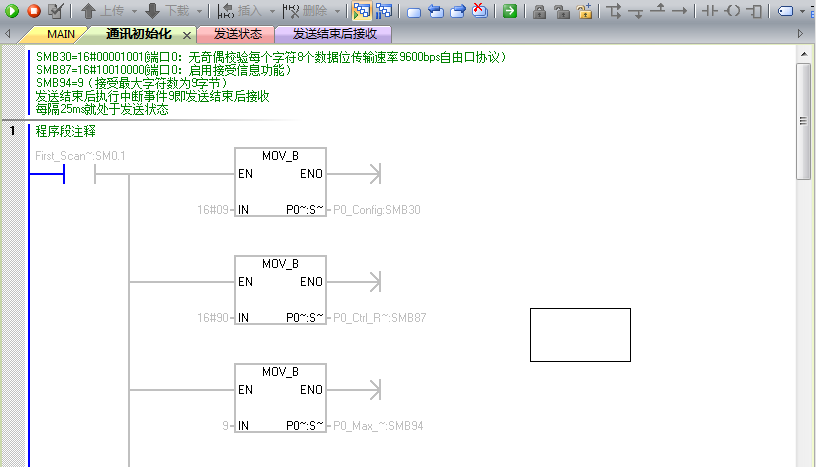Open the 上传 upload dropdown arrow
The width and height of the screenshot is (817, 467).
pos(134,11)
